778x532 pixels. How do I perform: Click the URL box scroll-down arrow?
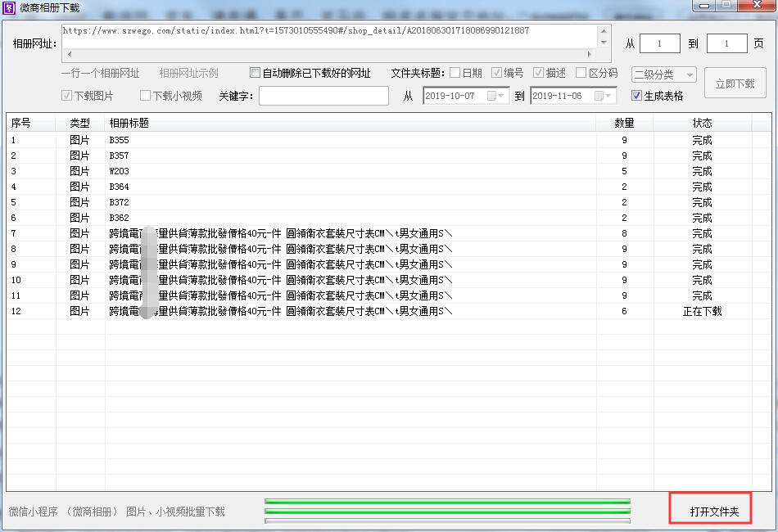(604, 42)
